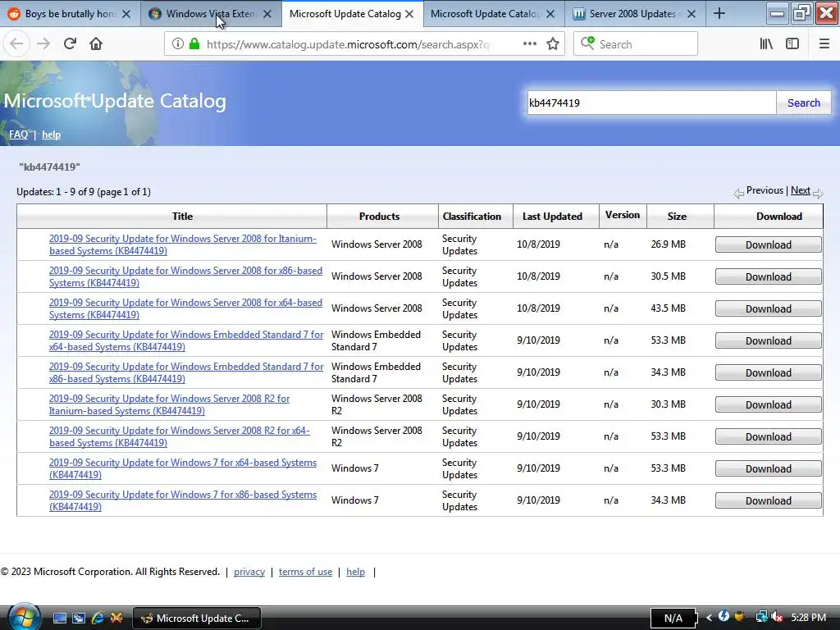The height and width of the screenshot is (630, 840).
Task: Click the Next page link
Action: click(801, 190)
